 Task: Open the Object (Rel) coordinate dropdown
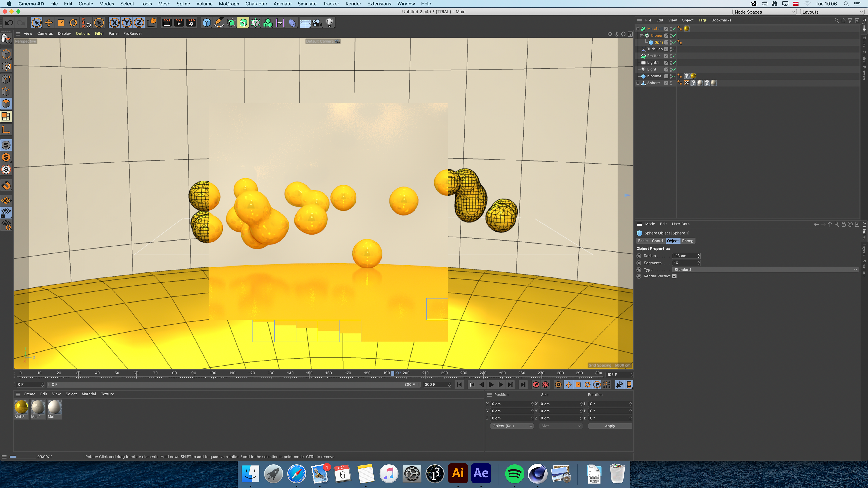(x=512, y=426)
